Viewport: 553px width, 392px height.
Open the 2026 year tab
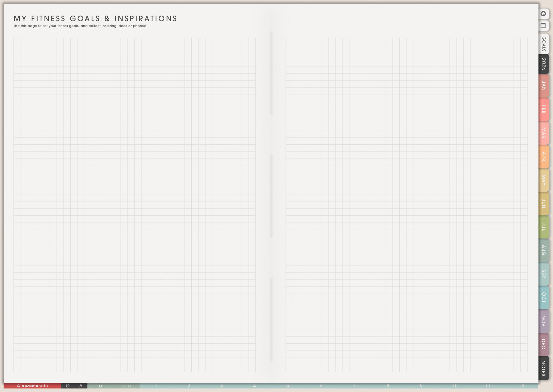point(543,64)
